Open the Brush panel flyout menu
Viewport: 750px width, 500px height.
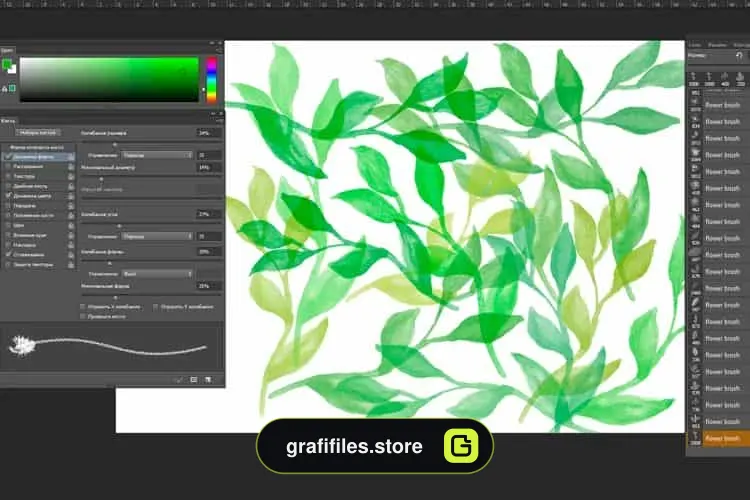coord(219,121)
